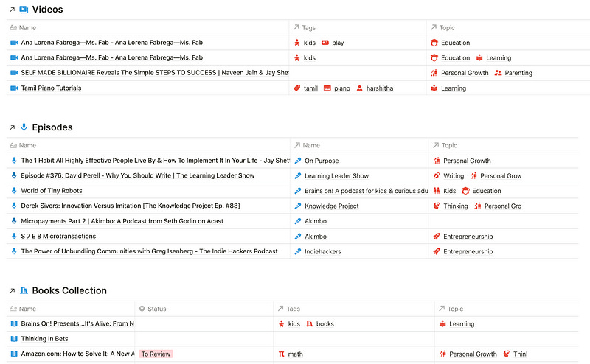Open Books Collection Status column header
Screen dimensions: 590x364
[204, 309]
